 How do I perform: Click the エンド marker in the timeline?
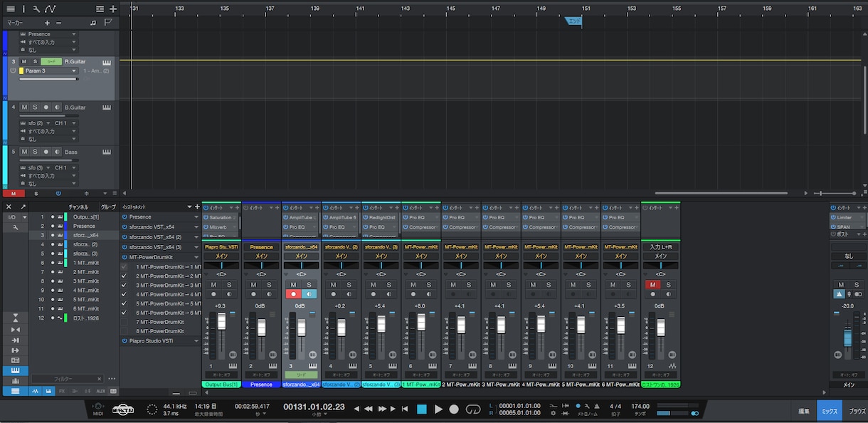pyautogui.click(x=573, y=21)
